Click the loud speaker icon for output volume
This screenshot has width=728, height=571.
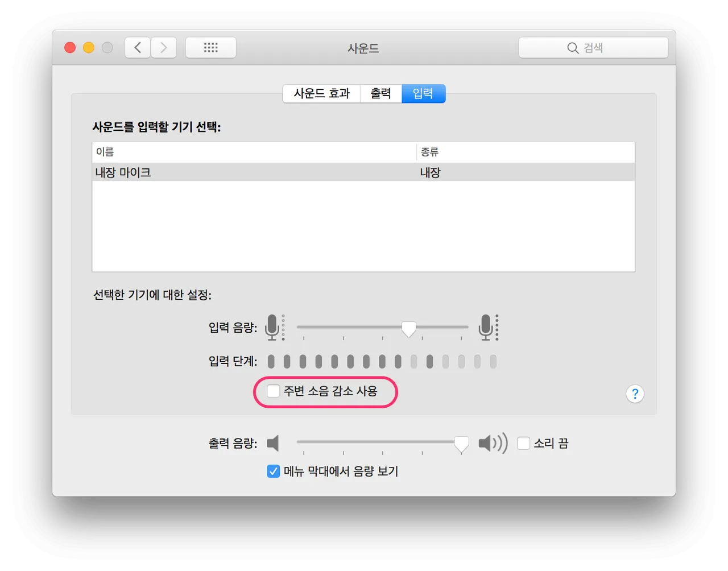click(493, 443)
